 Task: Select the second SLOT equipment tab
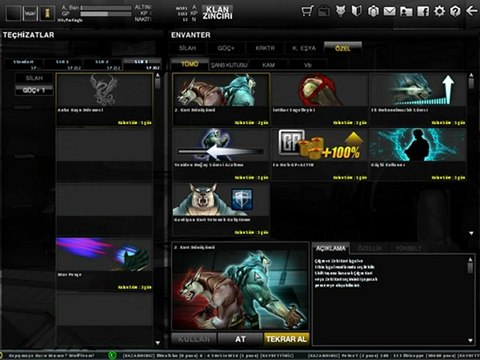point(102,64)
